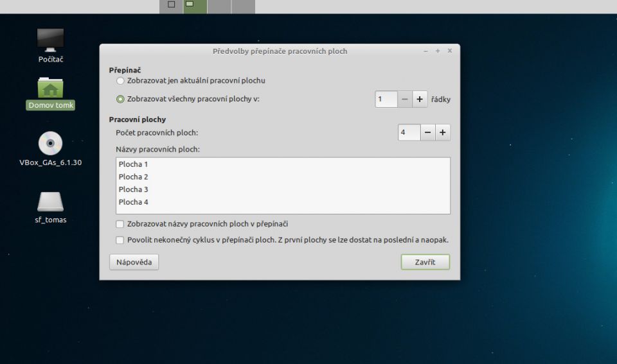
Task: Switch to first workspace in panel switcher
Action: coord(171,6)
